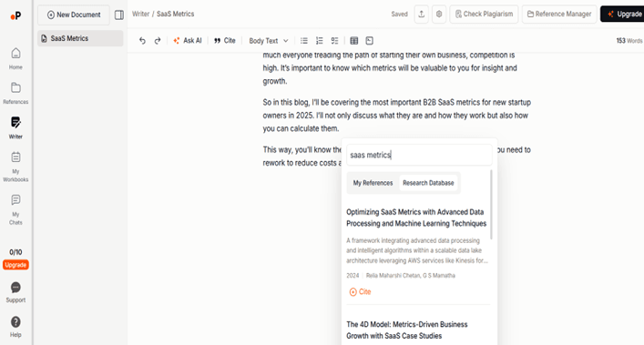The height and width of the screenshot is (345, 644).
Task: Click the paragraph starting 'So in this blog'
Action: [397, 116]
